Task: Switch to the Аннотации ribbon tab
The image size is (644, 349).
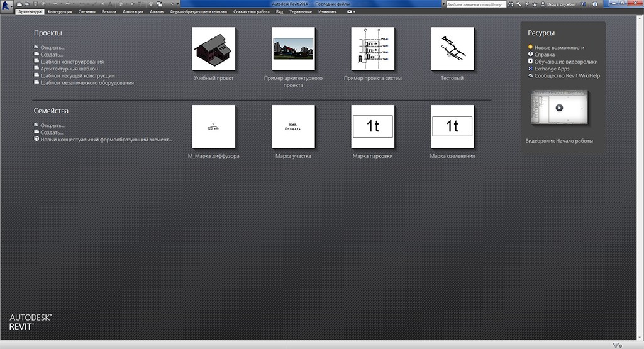Action: click(x=133, y=11)
